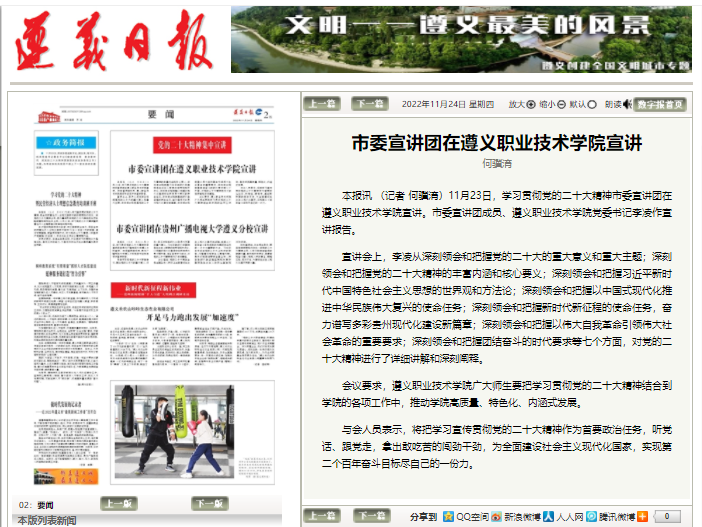Click the 遵义日报 red masthead logo
Image resolution: width=702 pixels, height=527 pixels.
[113, 41]
